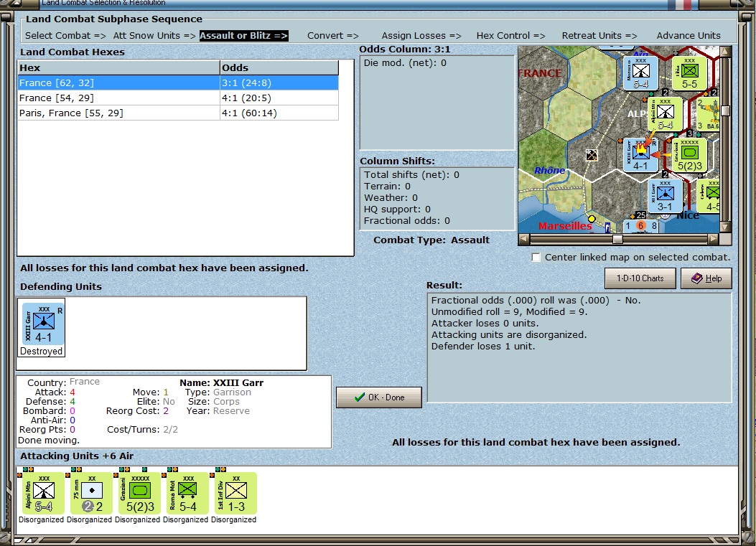Click the Nice city label on map
Image resolution: width=756 pixels, height=546 pixels.
click(x=688, y=215)
